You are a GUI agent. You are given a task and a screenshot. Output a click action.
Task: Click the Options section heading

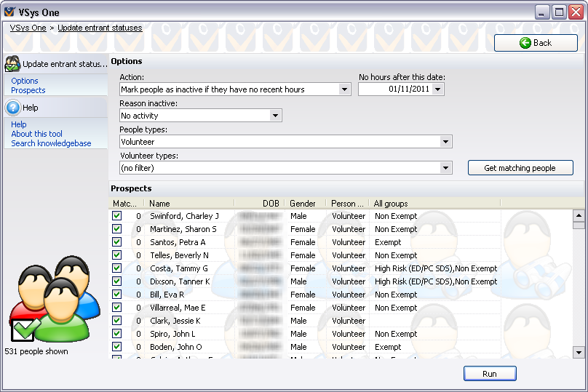point(127,61)
